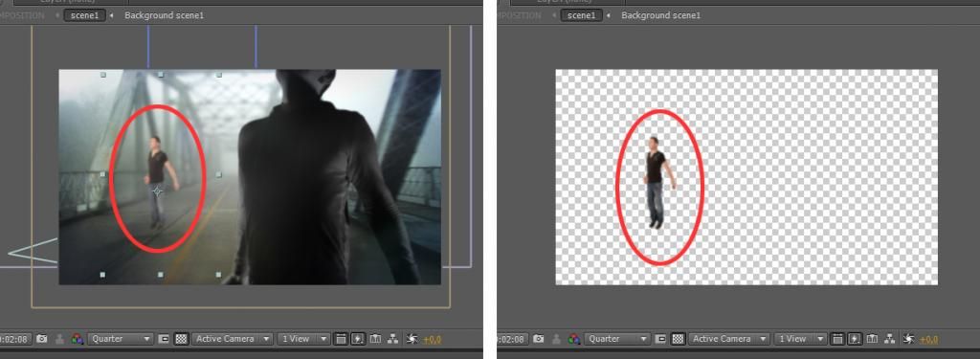Screen dimensions: 980x359
Task: Open Background scene1 breadcrumb in left viewer
Action: pyautogui.click(x=164, y=15)
